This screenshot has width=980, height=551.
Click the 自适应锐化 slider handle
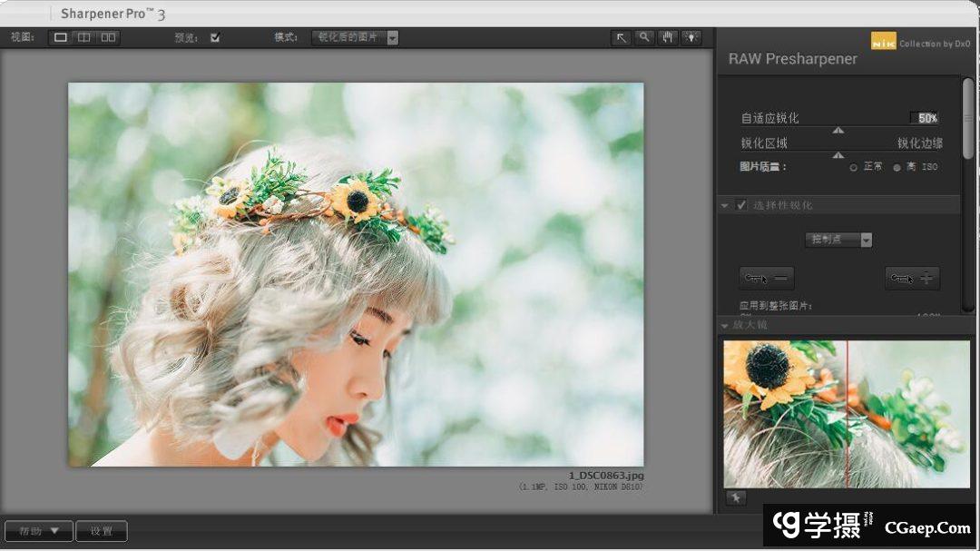(838, 130)
